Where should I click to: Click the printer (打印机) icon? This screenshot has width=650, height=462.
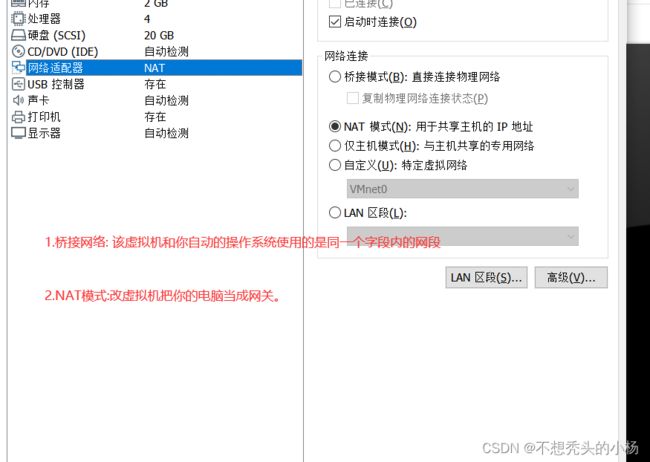18,117
